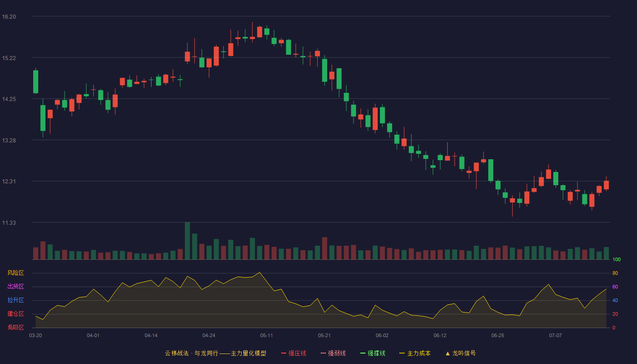Click the 拉升区 zone label

[15, 300]
